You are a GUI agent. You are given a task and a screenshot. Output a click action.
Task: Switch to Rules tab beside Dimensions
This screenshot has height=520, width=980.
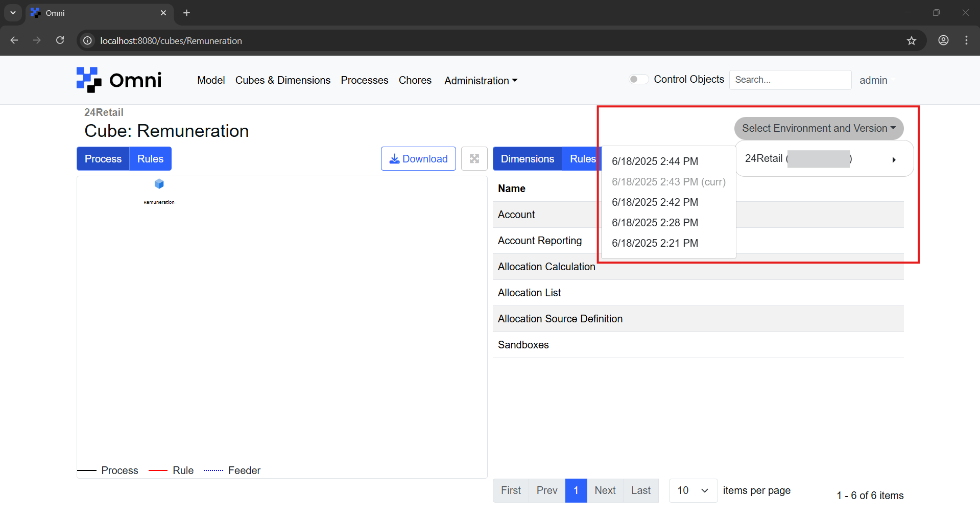click(x=582, y=159)
